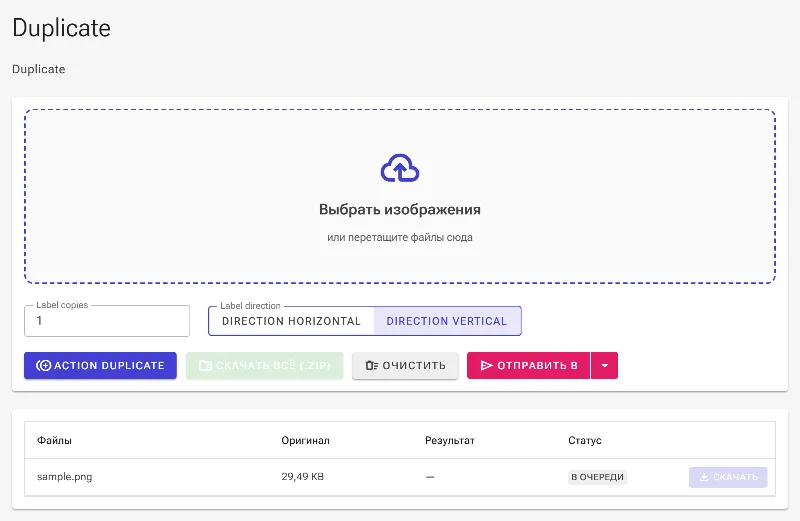Click the Файлы column header

pos(54,440)
